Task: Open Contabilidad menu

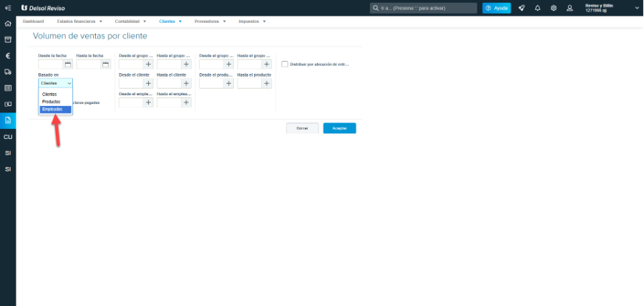Action: [x=131, y=21]
